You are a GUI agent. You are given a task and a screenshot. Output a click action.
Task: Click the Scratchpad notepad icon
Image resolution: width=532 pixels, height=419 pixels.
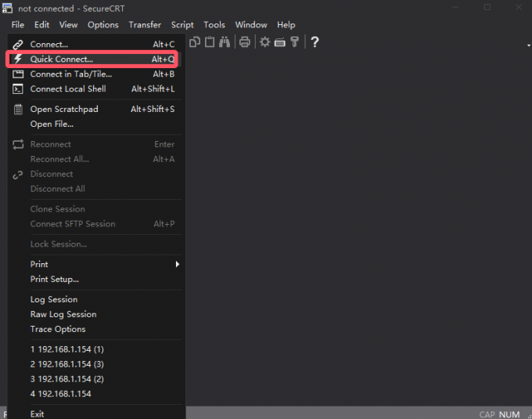coord(18,110)
